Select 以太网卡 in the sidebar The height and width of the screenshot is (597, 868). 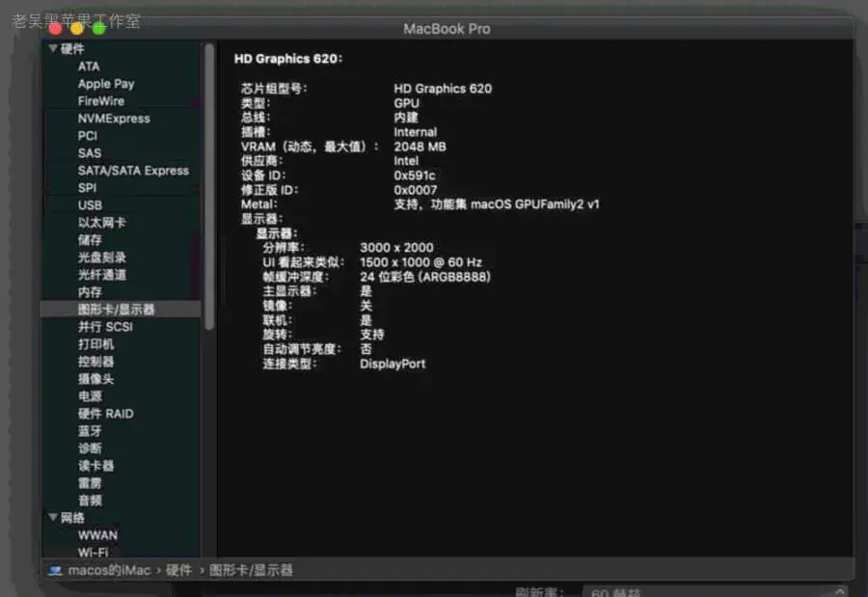click(102, 223)
